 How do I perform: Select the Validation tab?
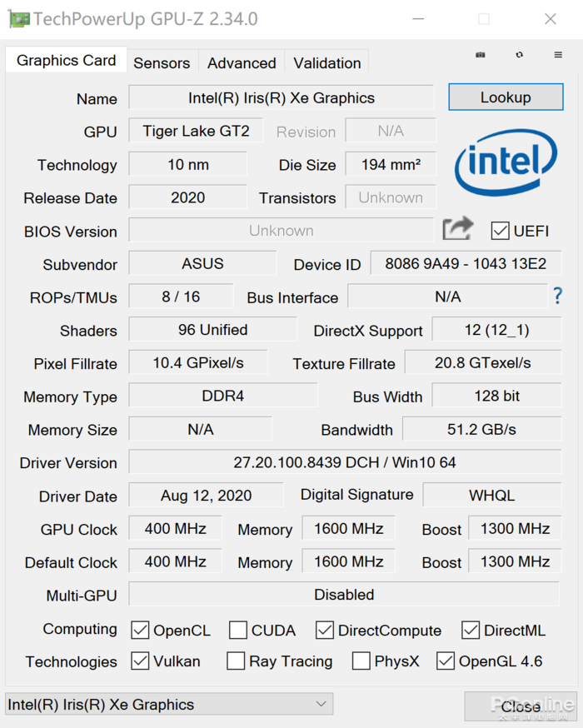[326, 62]
